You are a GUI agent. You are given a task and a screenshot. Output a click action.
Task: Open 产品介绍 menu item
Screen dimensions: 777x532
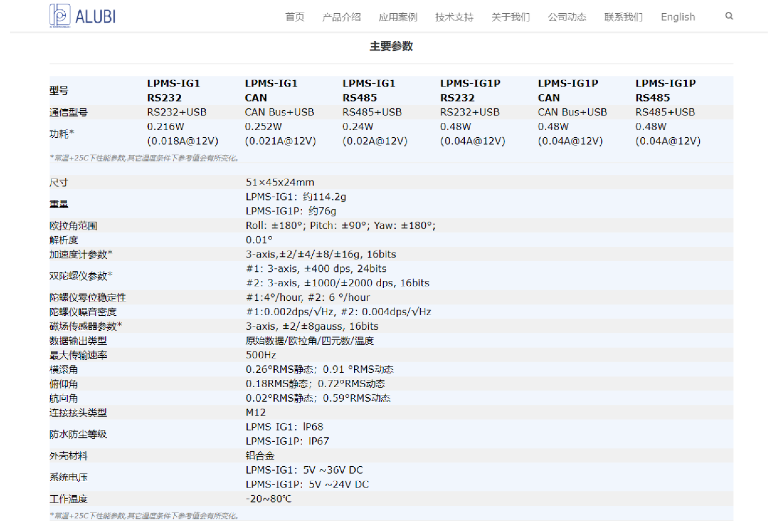click(341, 17)
